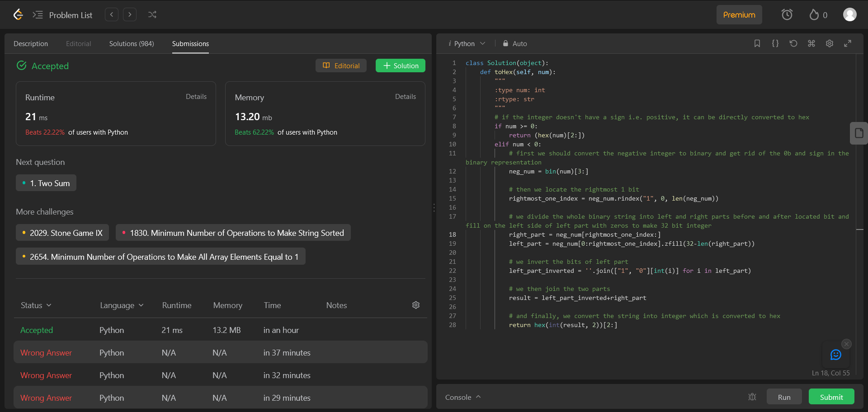View shortcuts via the command key icon
Viewport: 868px width, 412px height.
coord(811,43)
